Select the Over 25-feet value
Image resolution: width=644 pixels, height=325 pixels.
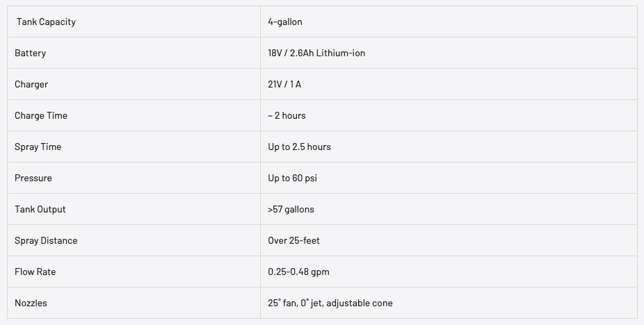(293, 240)
